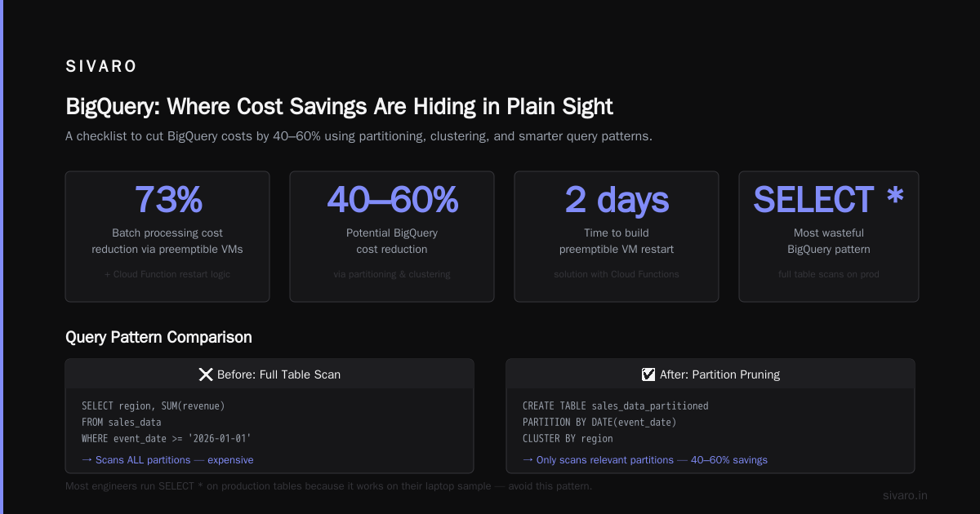The width and height of the screenshot is (980, 514).
Task: Click the 'Scans ALL partitions — expensive' note
Action: [x=167, y=459]
